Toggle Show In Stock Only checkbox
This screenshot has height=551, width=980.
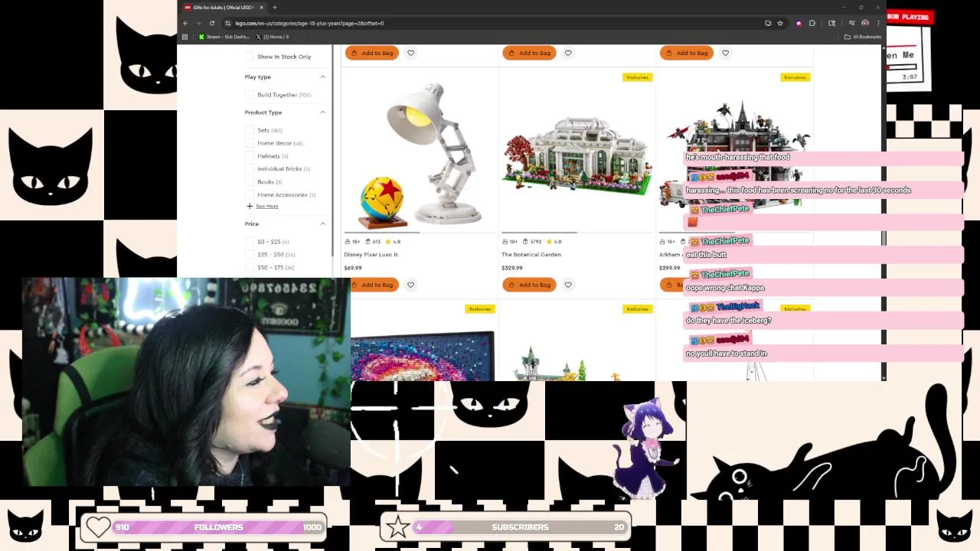tap(249, 57)
